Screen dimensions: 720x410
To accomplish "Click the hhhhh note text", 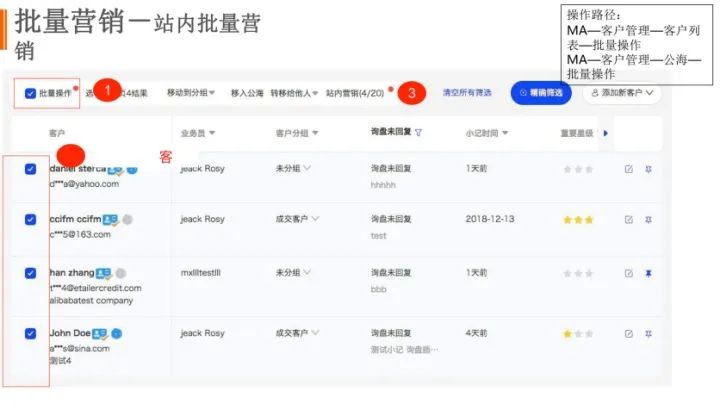I will point(383,185).
